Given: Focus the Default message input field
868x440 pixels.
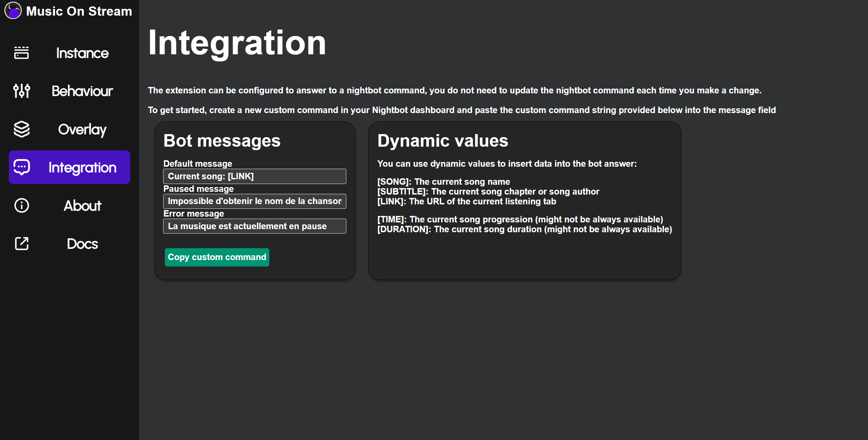Looking at the screenshot, I should [254, 176].
